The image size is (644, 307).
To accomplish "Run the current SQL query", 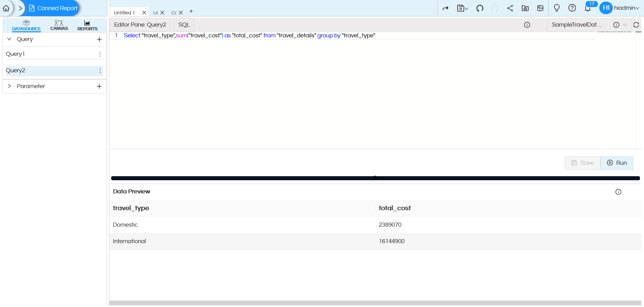I will 616,163.
